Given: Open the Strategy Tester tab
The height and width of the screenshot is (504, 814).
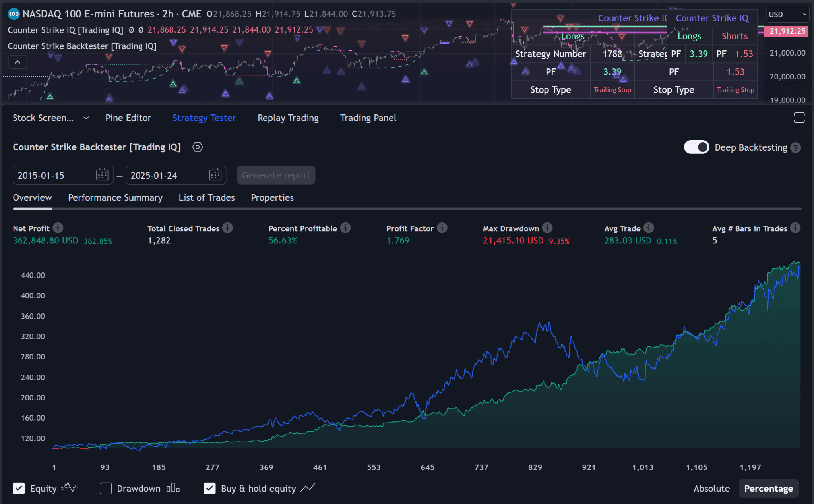Looking at the screenshot, I should (204, 118).
